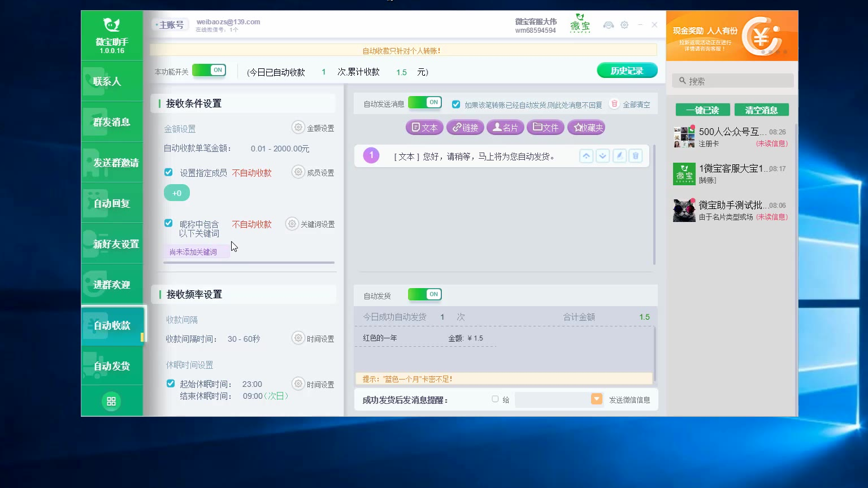This screenshot has height=488, width=868.
Task: Add from 收藏夹
Action: (x=586, y=128)
